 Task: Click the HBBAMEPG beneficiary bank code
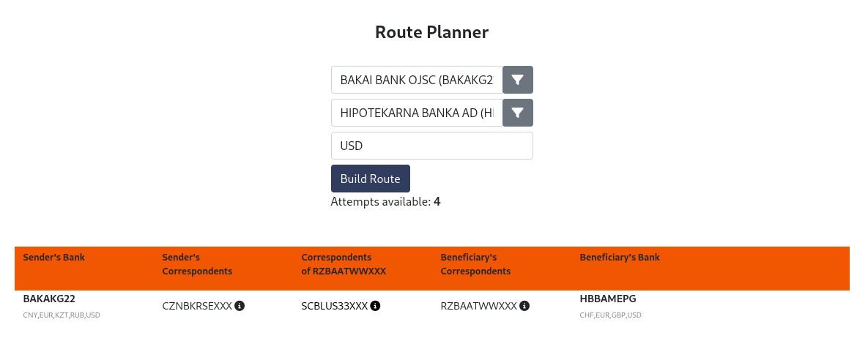coord(608,299)
